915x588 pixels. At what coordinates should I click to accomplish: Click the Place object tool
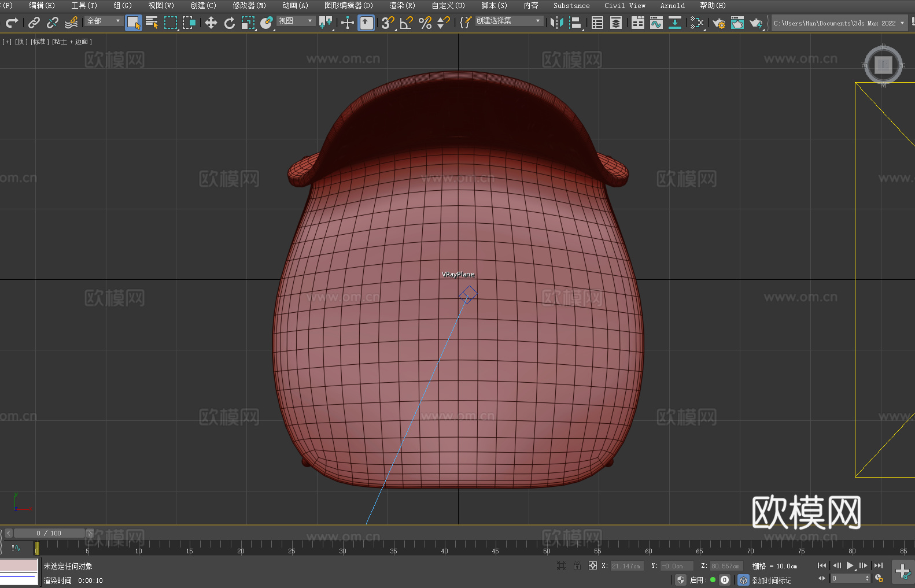point(267,23)
